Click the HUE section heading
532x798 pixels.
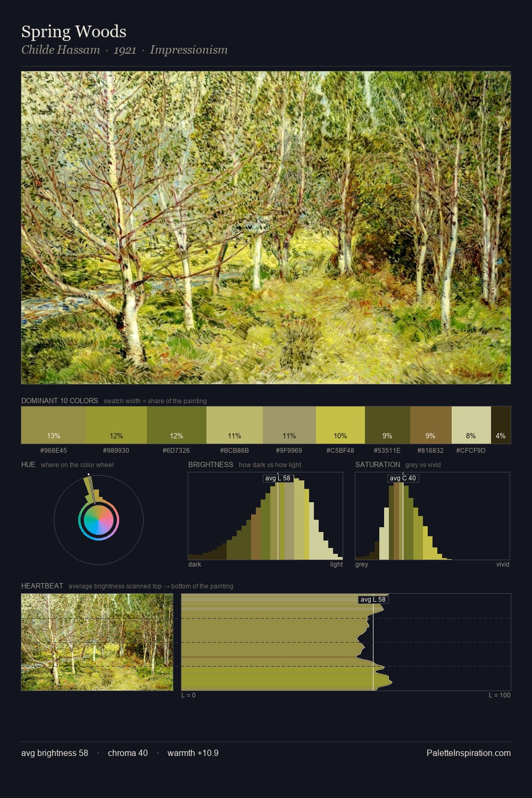(x=28, y=464)
